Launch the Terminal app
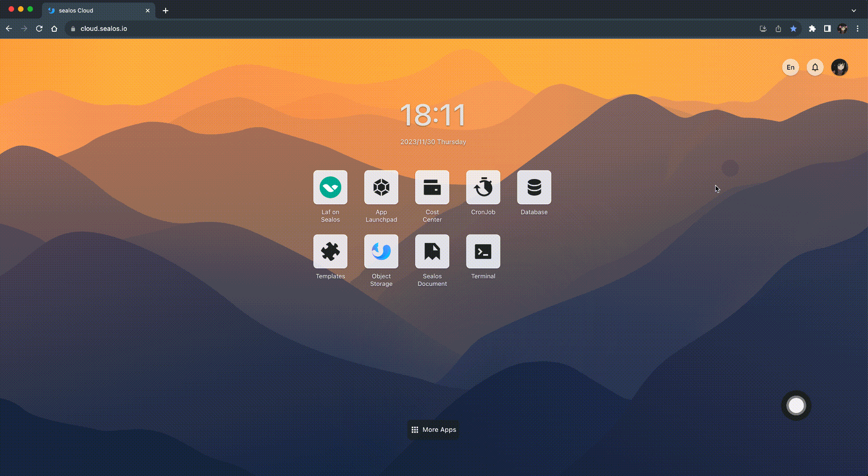The image size is (868, 476). (x=483, y=252)
